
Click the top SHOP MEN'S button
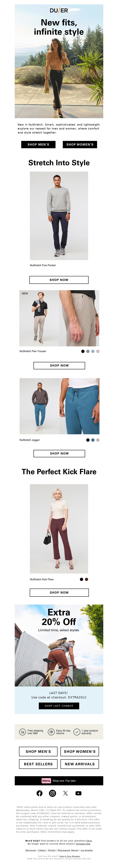(x=38, y=144)
